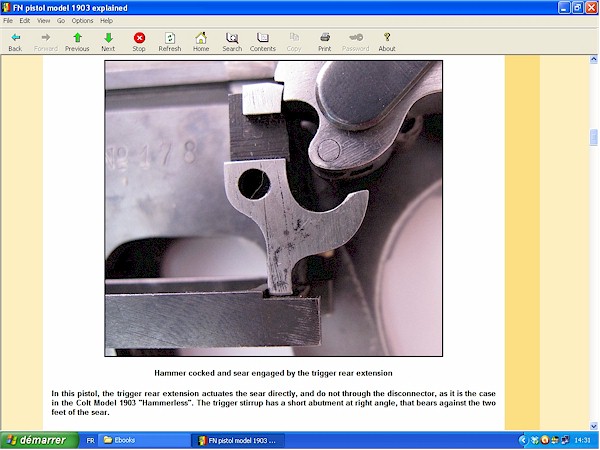The height and width of the screenshot is (450, 600).
Task: Open the Search tool
Action: 232,42
